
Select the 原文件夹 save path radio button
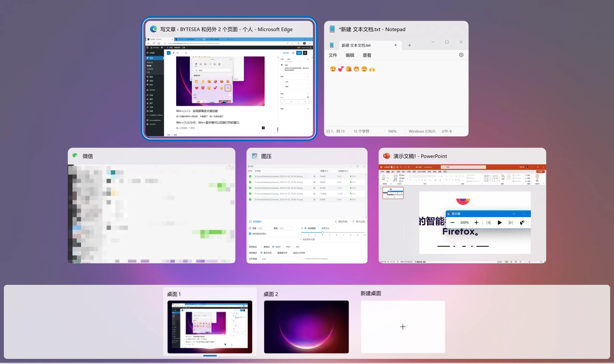tap(261, 253)
